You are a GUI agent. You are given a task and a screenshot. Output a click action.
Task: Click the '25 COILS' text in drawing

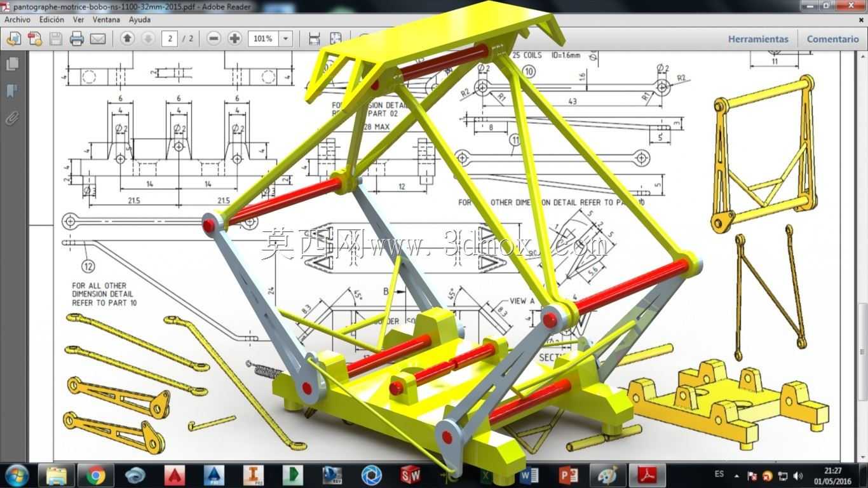click(x=527, y=55)
